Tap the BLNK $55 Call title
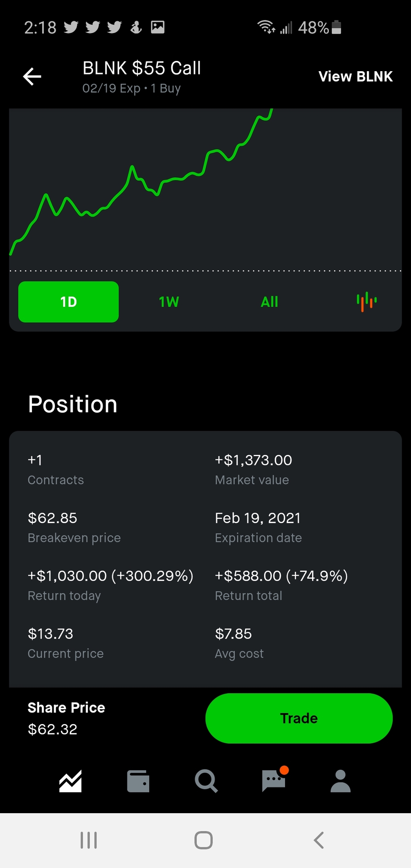The image size is (411, 868). pos(141,68)
